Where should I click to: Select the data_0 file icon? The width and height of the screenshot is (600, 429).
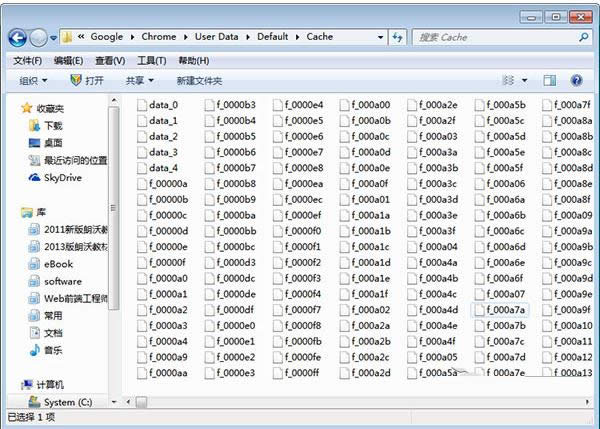[142, 105]
